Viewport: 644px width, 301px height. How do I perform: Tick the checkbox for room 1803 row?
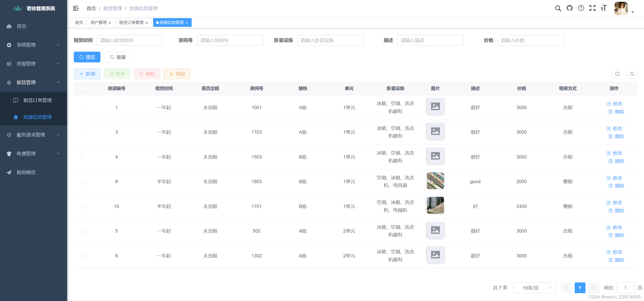pyautogui.click(x=83, y=182)
